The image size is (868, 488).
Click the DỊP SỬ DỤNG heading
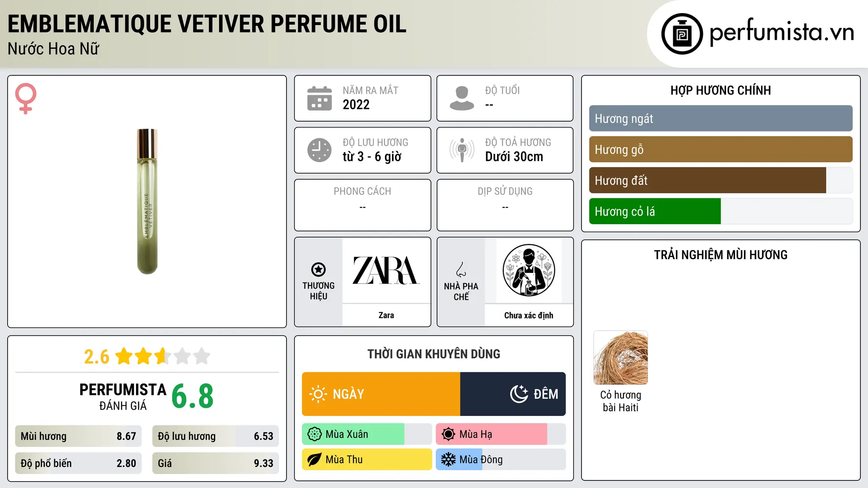point(505,191)
